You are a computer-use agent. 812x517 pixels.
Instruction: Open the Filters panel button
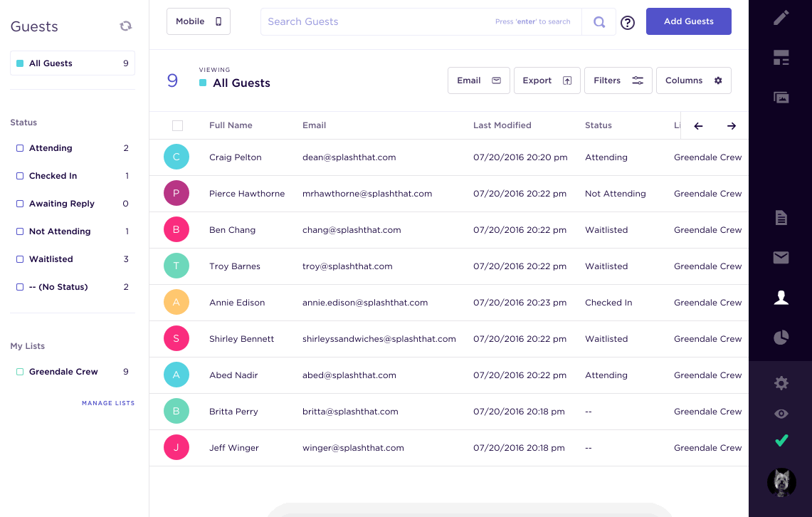(618, 80)
